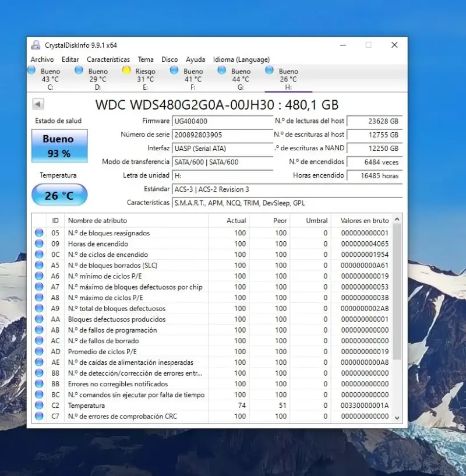The height and width of the screenshot is (476, 466).
Task: Open the Disco menu
Action: tap(170, 59)
